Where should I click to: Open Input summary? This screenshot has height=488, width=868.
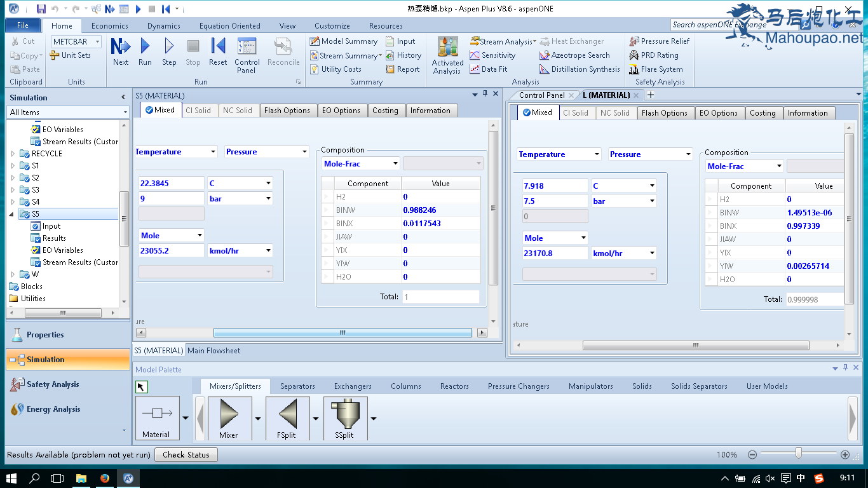click(x=400, y=41)
